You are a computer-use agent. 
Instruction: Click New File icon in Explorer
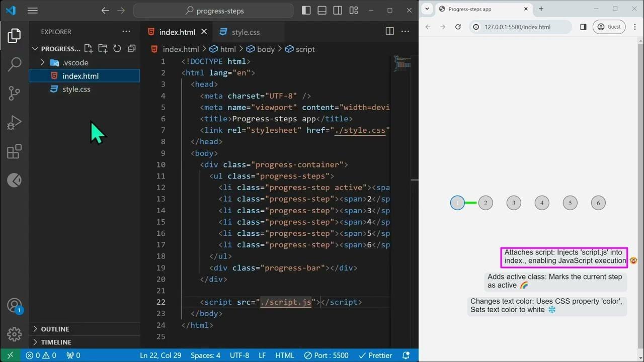[x=89, y=49]
